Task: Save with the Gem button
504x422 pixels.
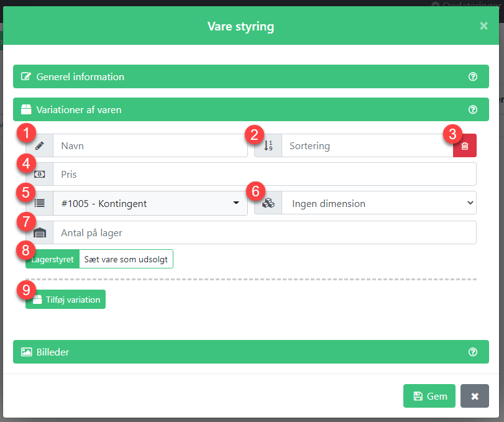Action: coord(429,396)
